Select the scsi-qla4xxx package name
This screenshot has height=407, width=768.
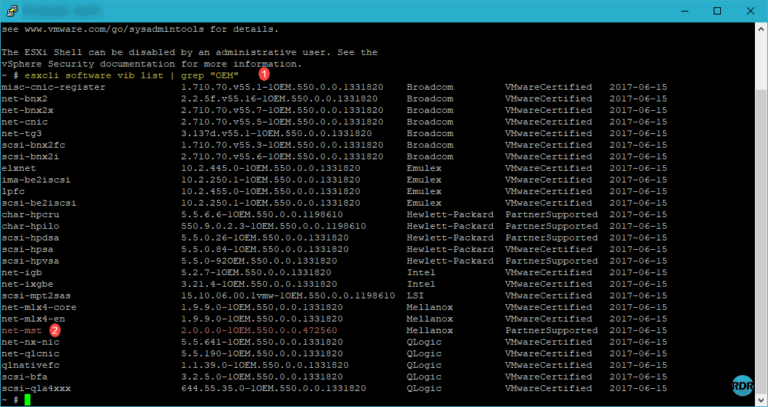point(36,388)
